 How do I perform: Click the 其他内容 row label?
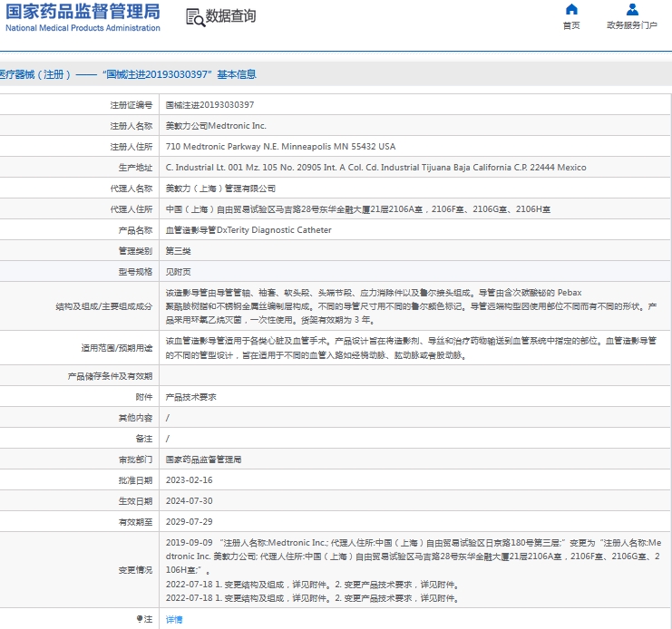pos(135,418)
